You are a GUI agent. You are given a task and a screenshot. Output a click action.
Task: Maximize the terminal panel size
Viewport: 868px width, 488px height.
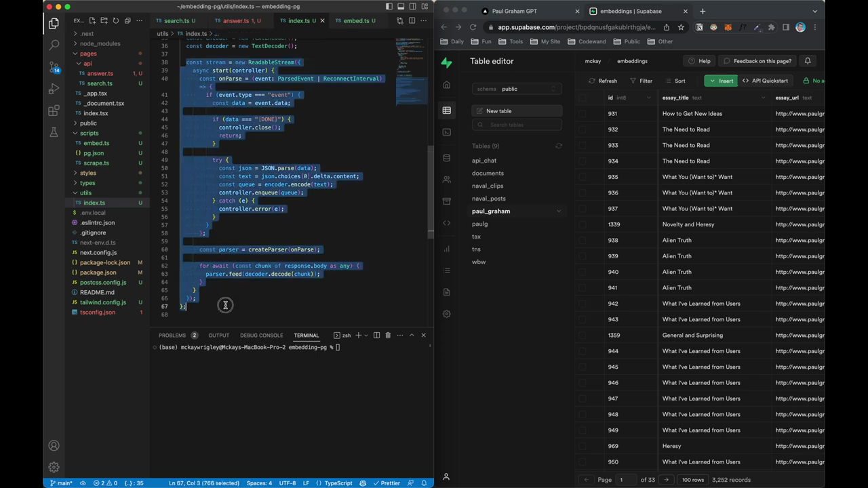click(x=411, y=335)
